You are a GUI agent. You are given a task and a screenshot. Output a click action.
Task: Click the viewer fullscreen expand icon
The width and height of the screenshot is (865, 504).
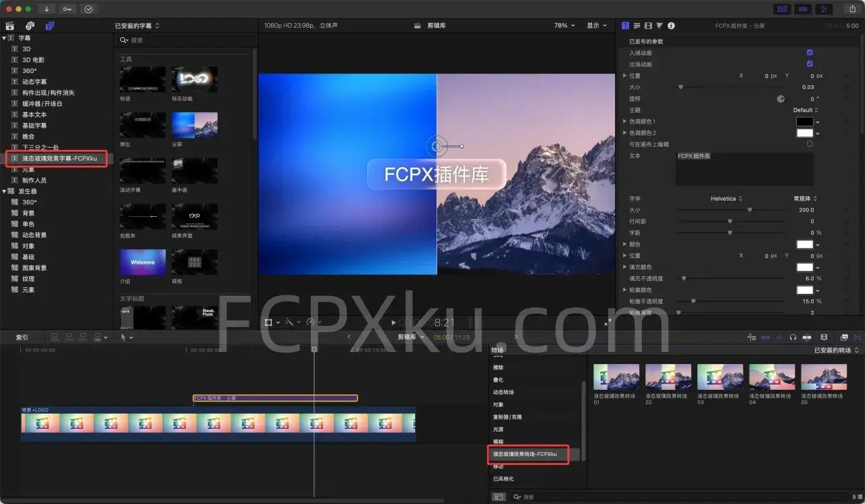(x=608, y=322)
